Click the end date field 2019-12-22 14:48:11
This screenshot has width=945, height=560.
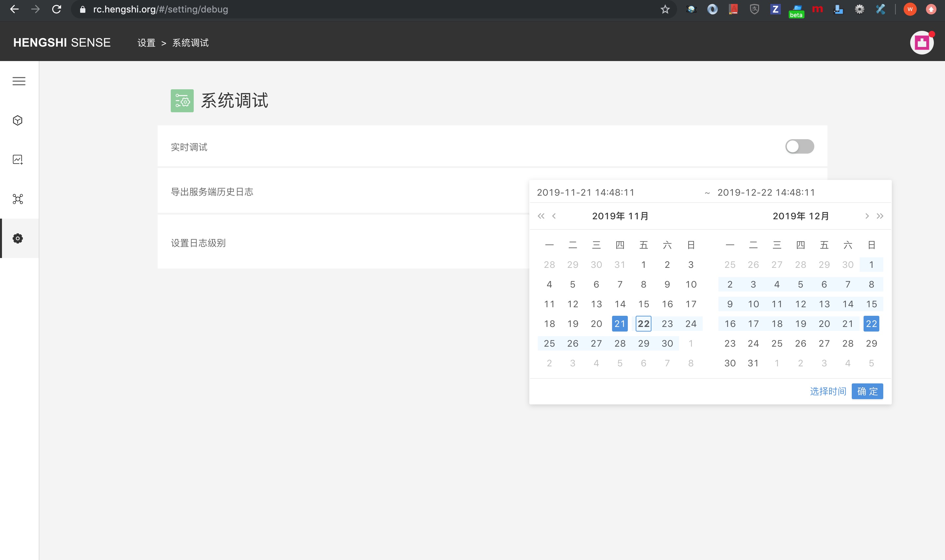(766, 192)
